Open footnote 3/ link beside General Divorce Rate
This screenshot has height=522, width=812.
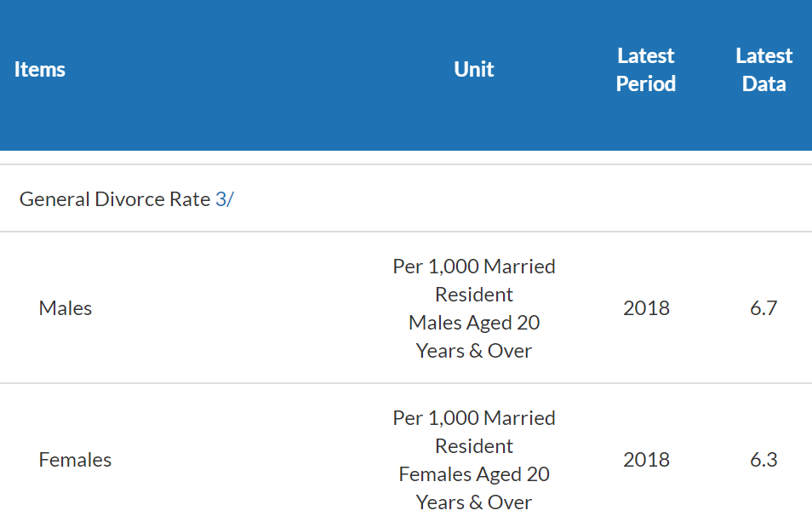tap(224, 199)
